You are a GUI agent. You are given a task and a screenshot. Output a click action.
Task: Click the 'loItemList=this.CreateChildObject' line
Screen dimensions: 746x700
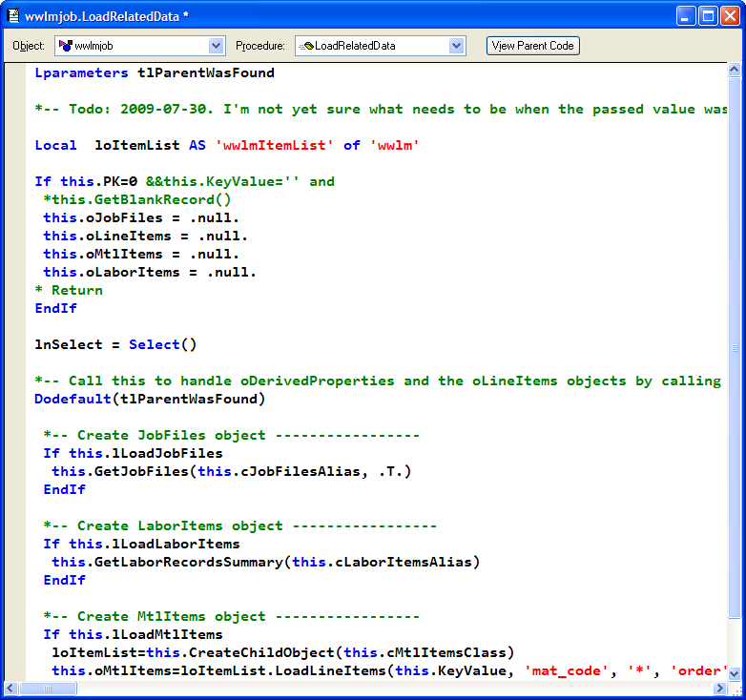283,652
